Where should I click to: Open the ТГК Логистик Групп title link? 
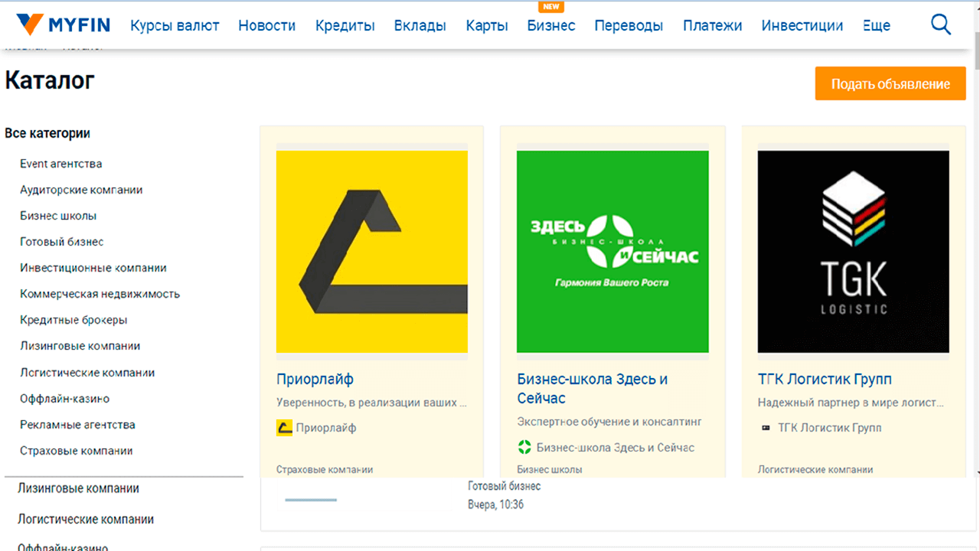(x=825, y=379)
